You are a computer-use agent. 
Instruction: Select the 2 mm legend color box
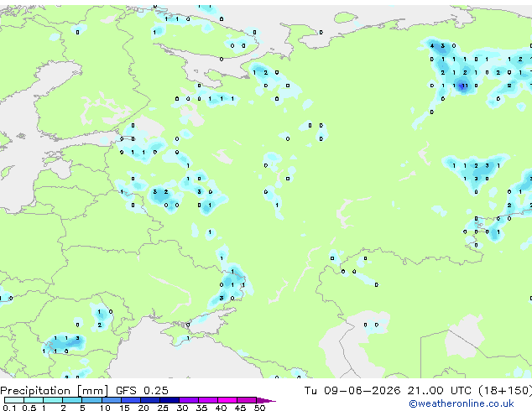click(72, 400)
